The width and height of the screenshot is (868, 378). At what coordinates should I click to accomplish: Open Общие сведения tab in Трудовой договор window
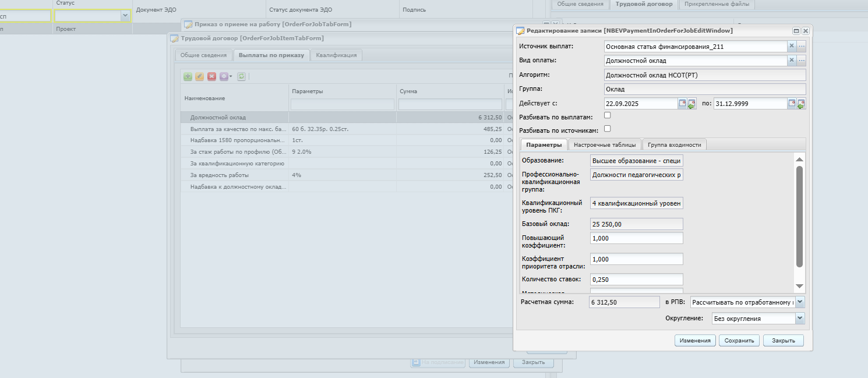203,55
